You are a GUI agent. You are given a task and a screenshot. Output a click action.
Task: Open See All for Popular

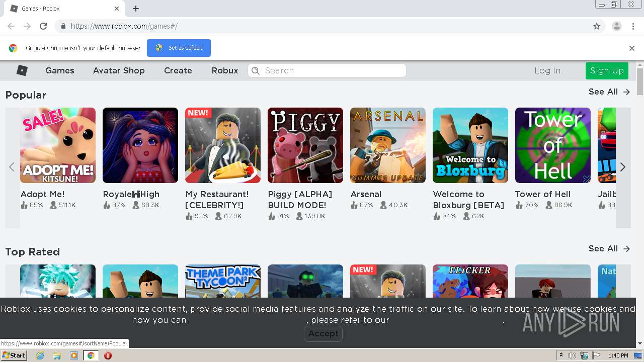609,92
